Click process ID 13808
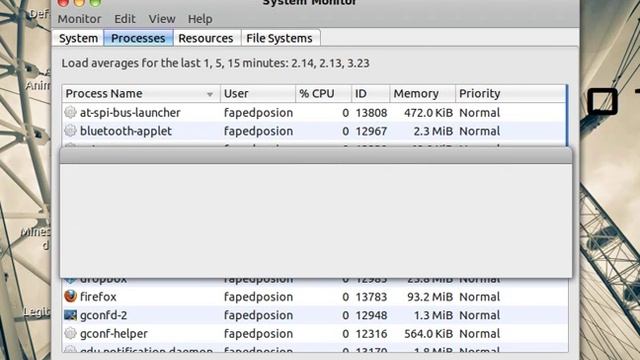This screenshot has width=640, height=360. (x=371, y=113)
